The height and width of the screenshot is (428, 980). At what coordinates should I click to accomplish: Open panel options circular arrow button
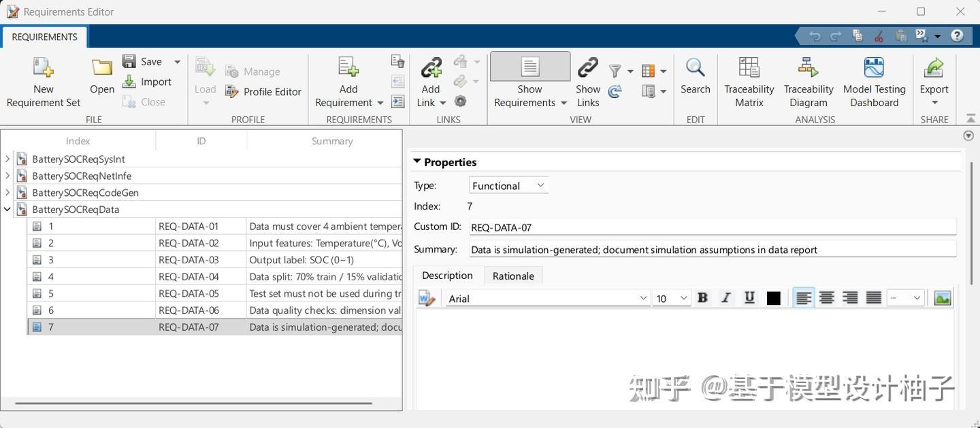[x=968, y=135]
